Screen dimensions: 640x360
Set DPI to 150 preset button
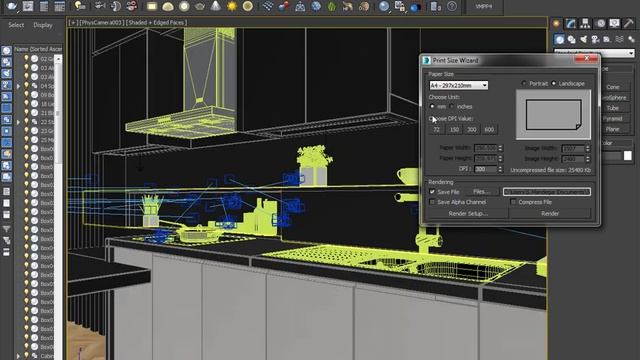(x=454, y=129)
